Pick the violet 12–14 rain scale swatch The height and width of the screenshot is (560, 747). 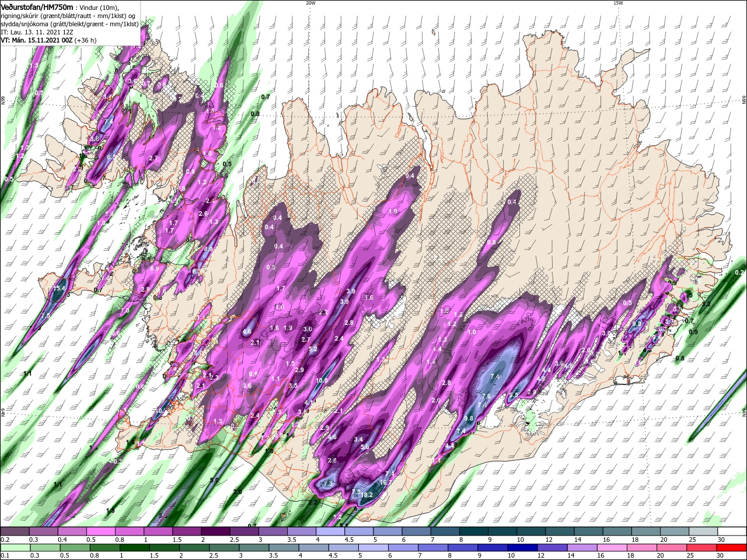pos(552,548)
